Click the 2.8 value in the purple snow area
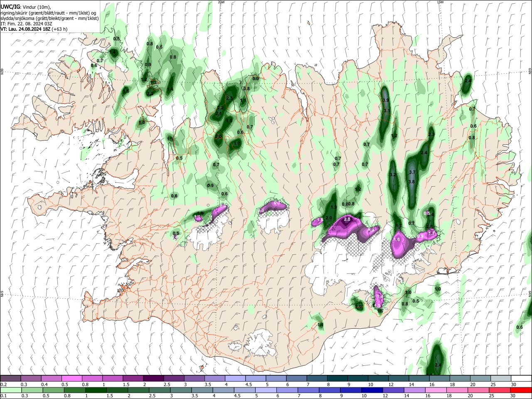532x399 pixels. pos(347,219)
